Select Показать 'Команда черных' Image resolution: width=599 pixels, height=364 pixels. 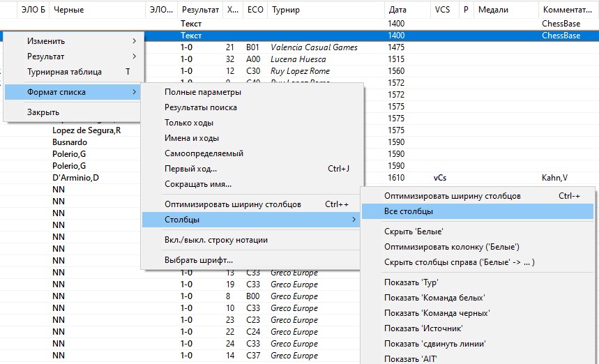coord(478,313)
